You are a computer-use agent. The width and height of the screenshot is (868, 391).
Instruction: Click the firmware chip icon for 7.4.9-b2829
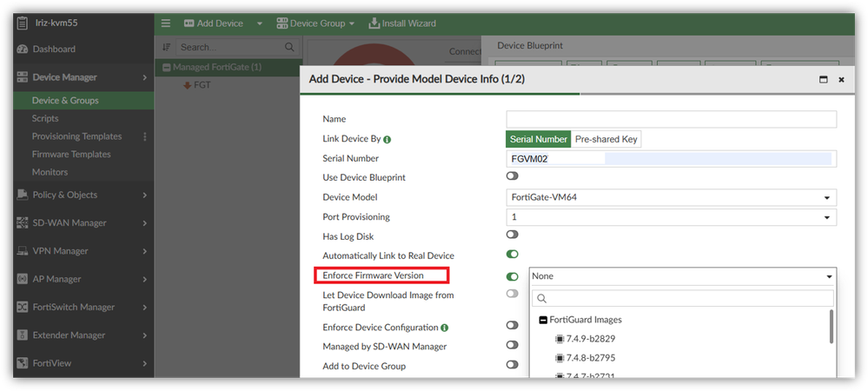[x=559, y=339]
